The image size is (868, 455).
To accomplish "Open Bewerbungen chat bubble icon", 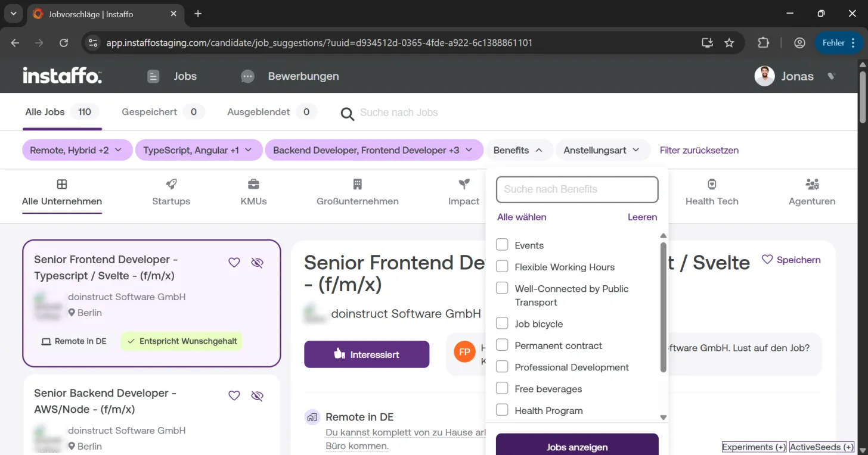I will click(x=247, y=76).
